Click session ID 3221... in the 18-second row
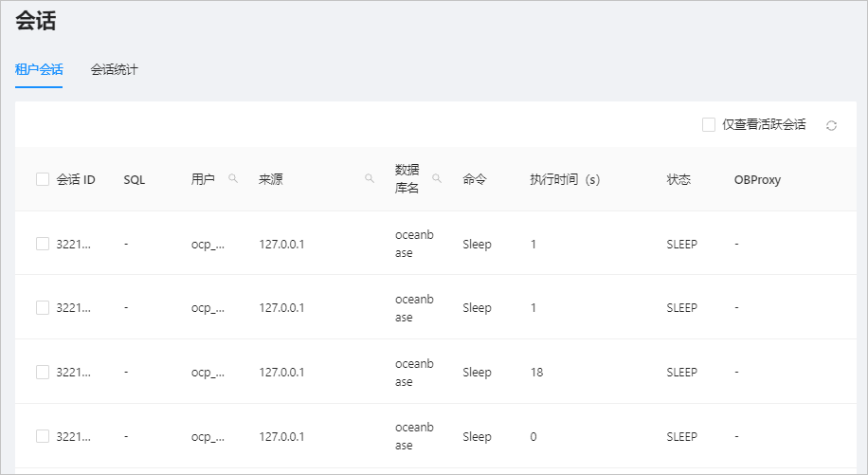The height and width of the screenshot is (475, 868). pos(73,372)
